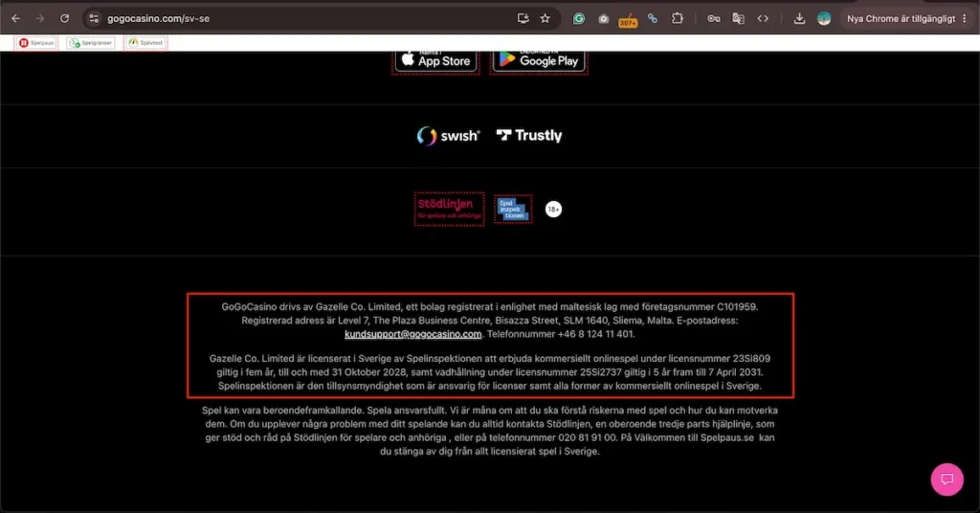This screenshot has width=980, height=513.
Task: Open the Spelinspektionen logo link
Action: [513, 209]
